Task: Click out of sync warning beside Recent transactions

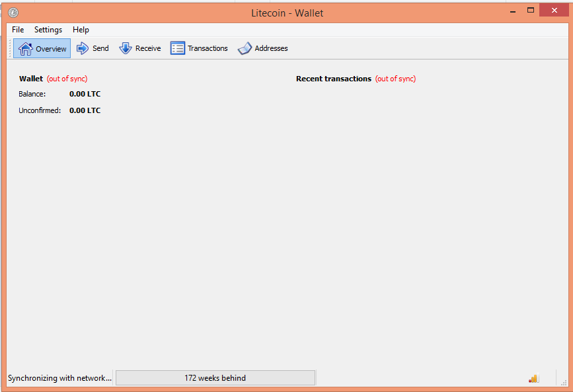Action: (x=395, y=79)
